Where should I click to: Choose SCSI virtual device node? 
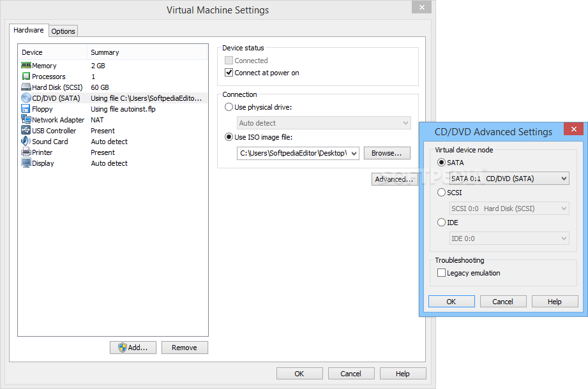(441, 193)
